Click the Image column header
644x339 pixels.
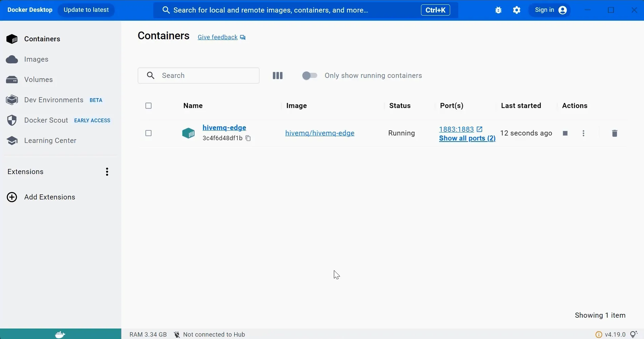297,106
